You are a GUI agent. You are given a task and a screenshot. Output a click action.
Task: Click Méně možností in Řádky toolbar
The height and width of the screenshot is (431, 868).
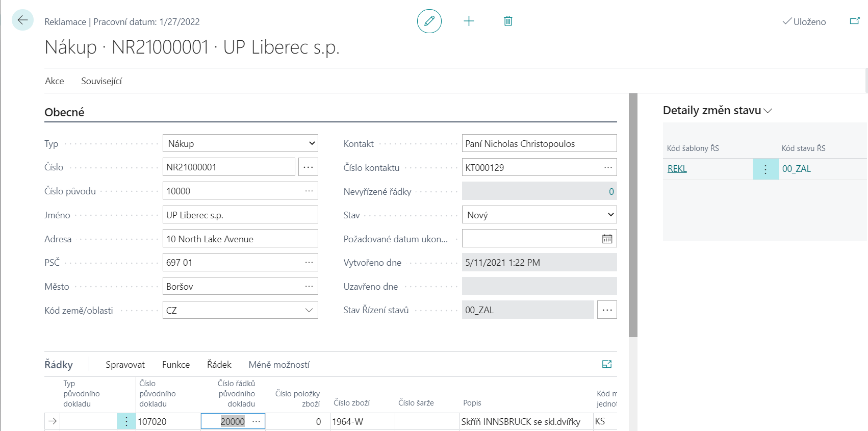coord(279,365)
